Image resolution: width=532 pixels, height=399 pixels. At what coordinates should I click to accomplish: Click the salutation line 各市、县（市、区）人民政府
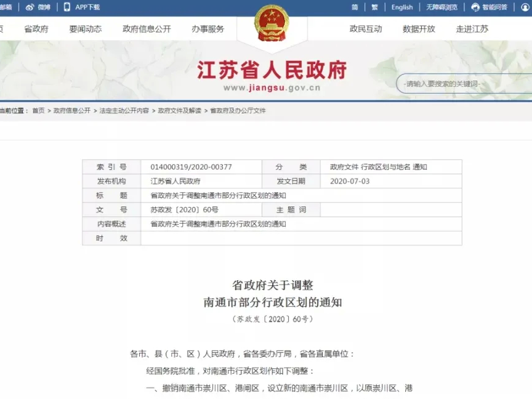tap(182, 354)
